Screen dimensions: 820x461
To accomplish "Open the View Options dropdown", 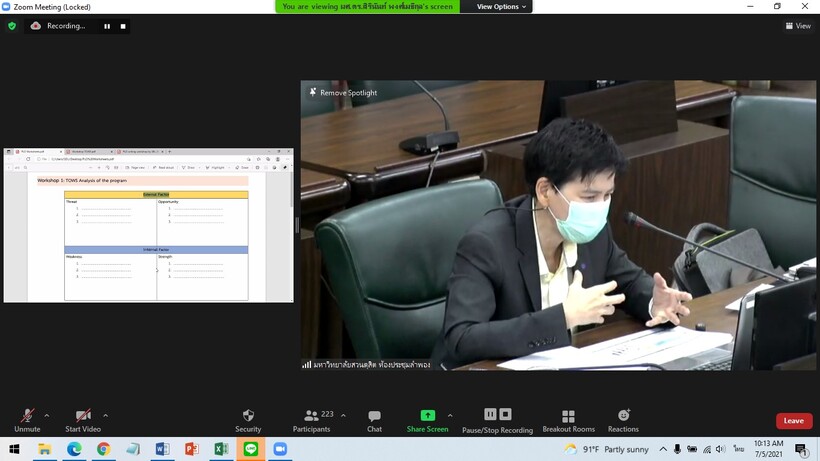I will click(501, 7).
